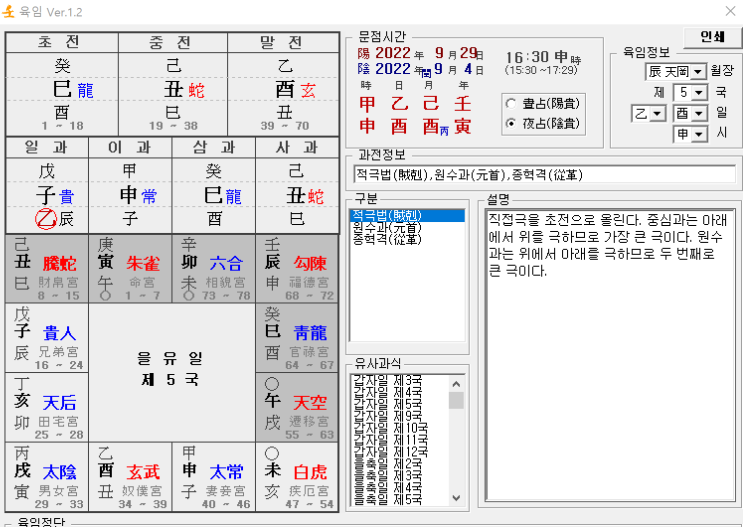Click the 16:30 申時 time display
The width and height of the screenshot is (743, 527).
point(543,58)
